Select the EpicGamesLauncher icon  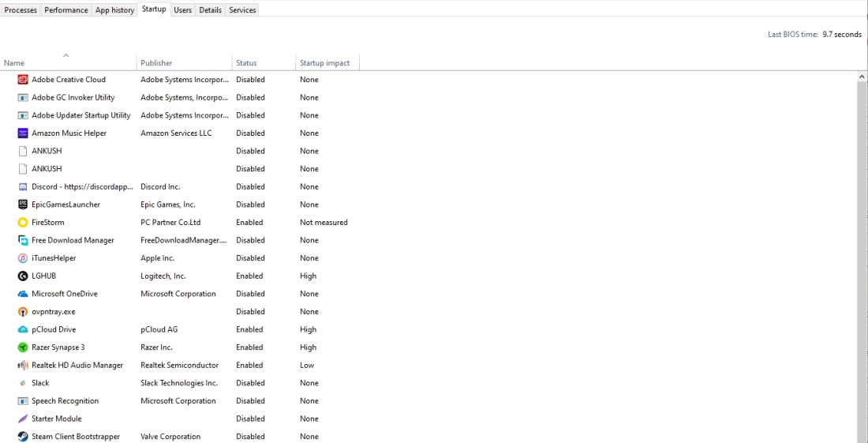23,205
